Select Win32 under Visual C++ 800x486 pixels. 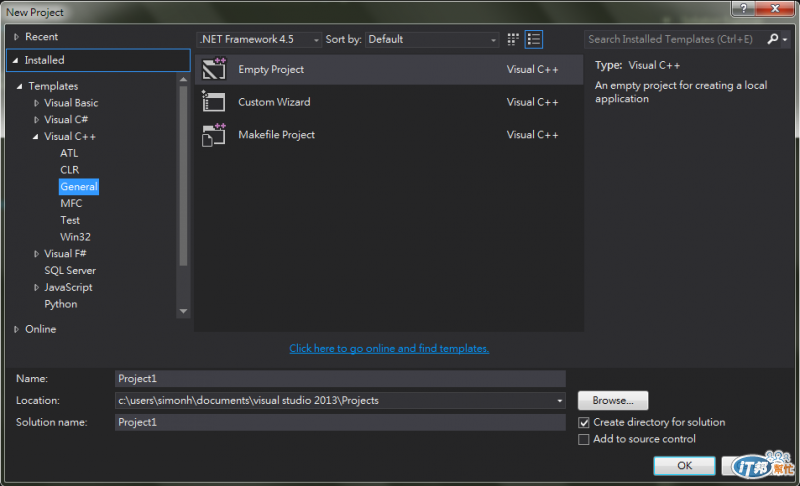click(75, 237)
